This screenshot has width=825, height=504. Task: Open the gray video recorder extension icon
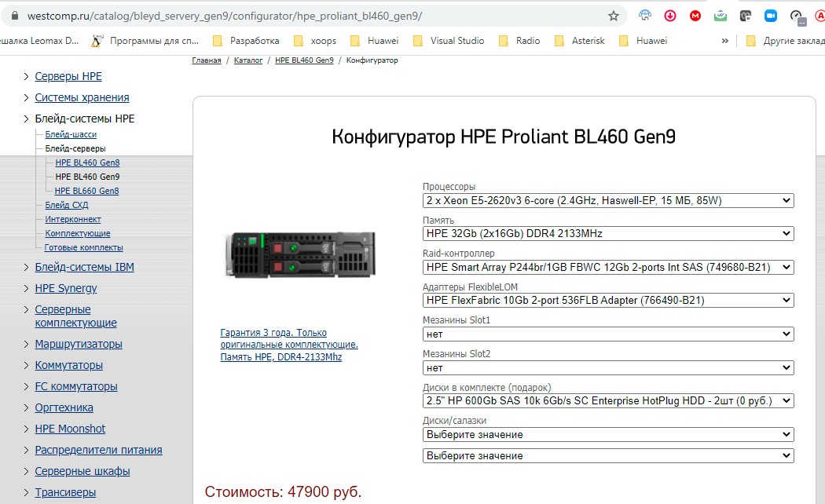click(746, 16)
